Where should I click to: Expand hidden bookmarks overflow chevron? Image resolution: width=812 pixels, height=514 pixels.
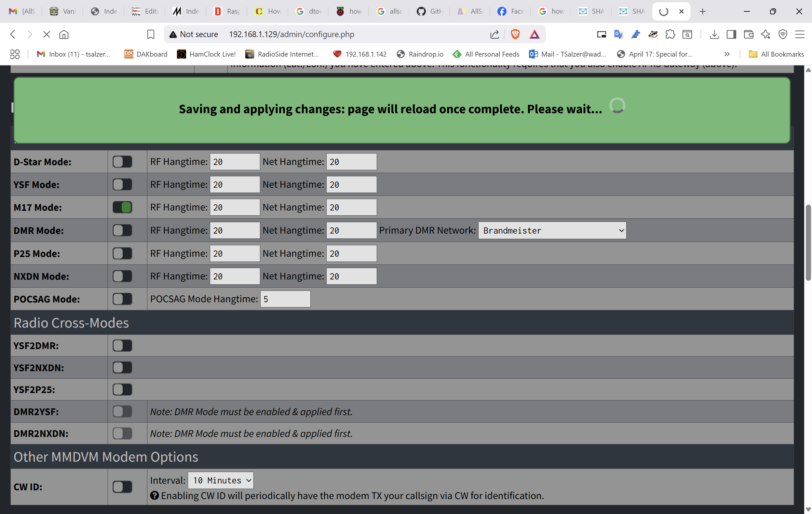coord(727,54)
